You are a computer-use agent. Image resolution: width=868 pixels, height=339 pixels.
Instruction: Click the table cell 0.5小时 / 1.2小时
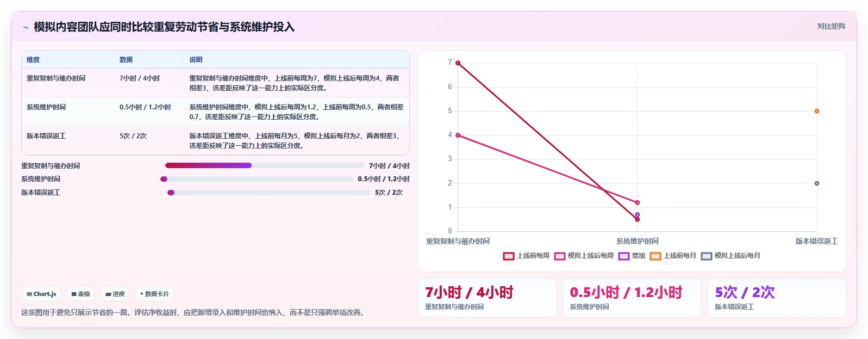[145, 107]
